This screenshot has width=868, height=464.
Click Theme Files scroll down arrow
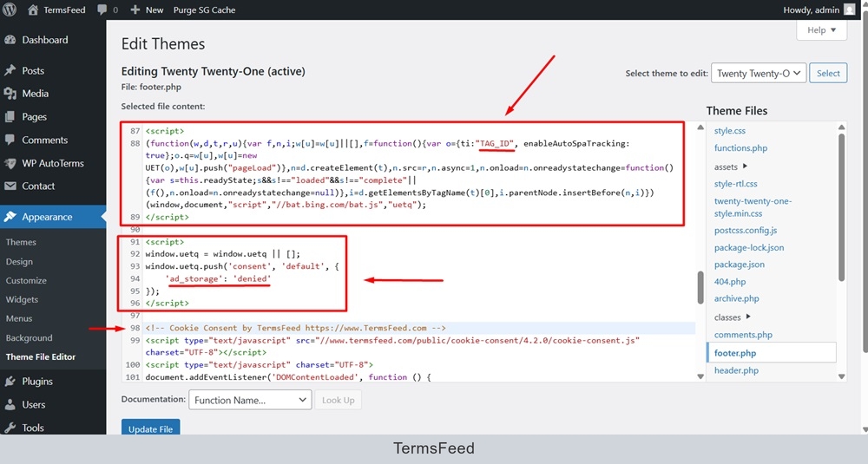tap(841, 376)
